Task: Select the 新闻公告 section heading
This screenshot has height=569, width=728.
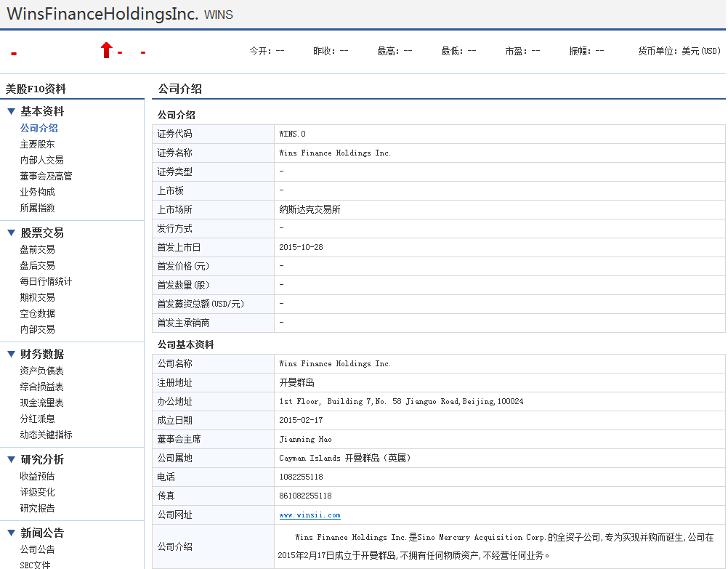Action: pyautogui.click(x=42, y=533)
